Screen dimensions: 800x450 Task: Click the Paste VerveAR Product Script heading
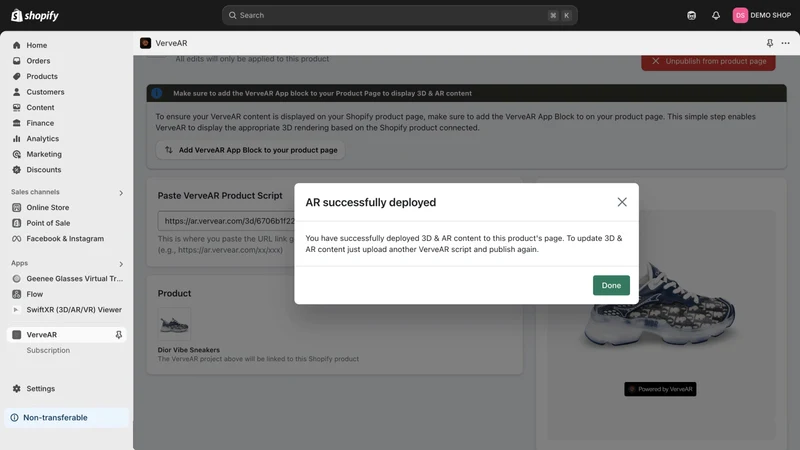pyautogui.click(x=220, y=195)
